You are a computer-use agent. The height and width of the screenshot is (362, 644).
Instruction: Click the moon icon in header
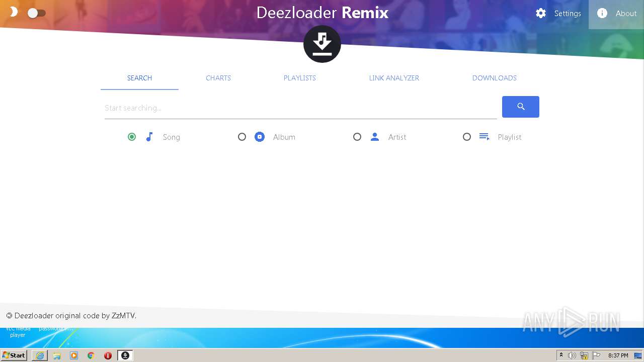(x=14, y=12)
